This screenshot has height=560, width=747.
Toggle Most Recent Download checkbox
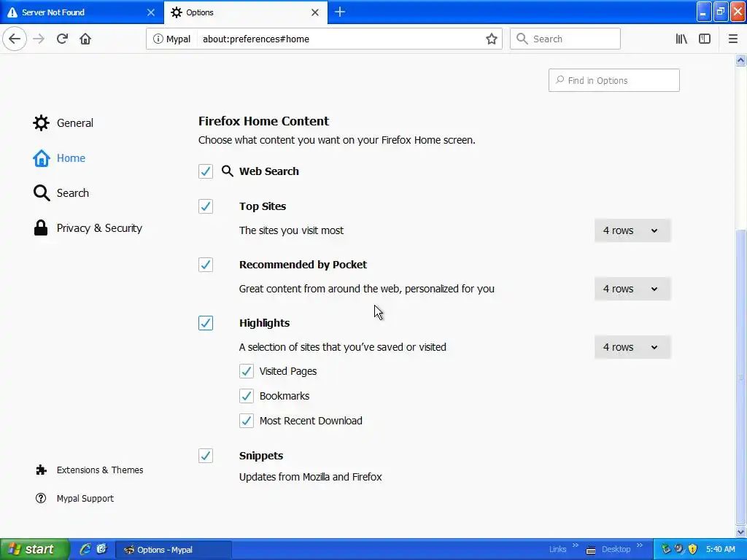tap(247, 421)
